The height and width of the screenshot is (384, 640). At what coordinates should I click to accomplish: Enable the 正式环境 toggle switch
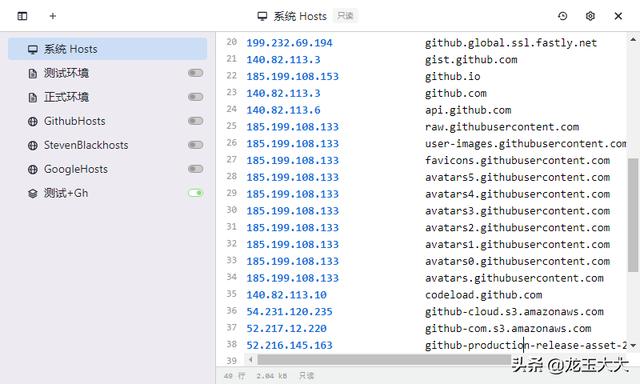pyautogui.click(x=196, y=97)
